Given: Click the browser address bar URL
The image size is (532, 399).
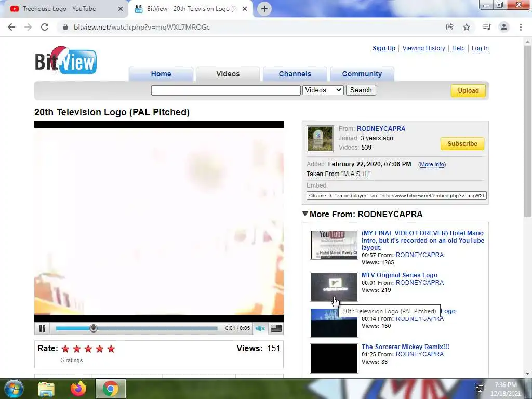Looking at the screenshot, I should 142,27.
